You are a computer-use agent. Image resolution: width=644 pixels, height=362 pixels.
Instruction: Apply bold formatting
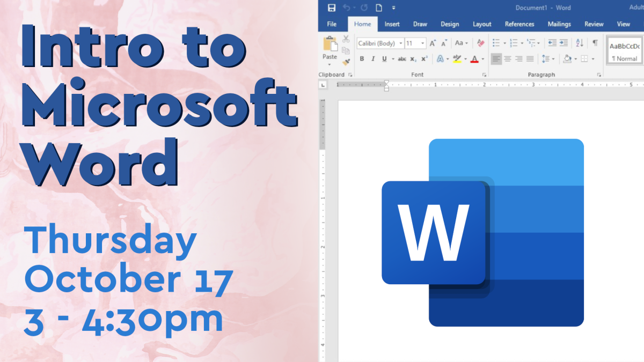[x=362, y=58]
